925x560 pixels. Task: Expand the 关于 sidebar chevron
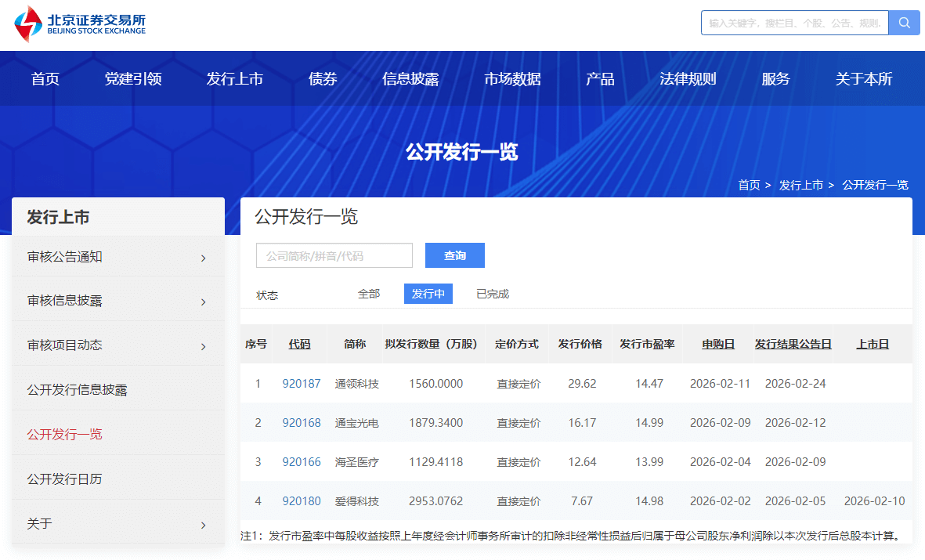pos(203,525)
